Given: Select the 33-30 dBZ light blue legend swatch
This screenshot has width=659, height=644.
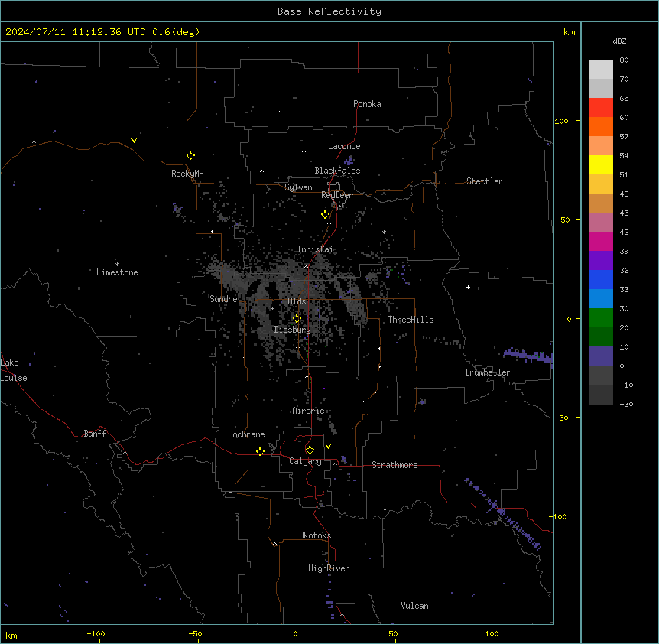Looking at the screenshot, I should pos(601,298).
